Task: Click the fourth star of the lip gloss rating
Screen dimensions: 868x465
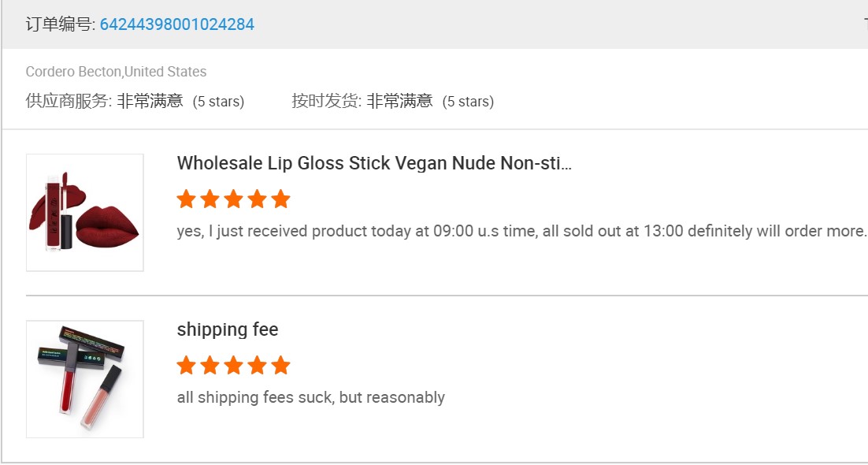Action: (x=258, y=199)
